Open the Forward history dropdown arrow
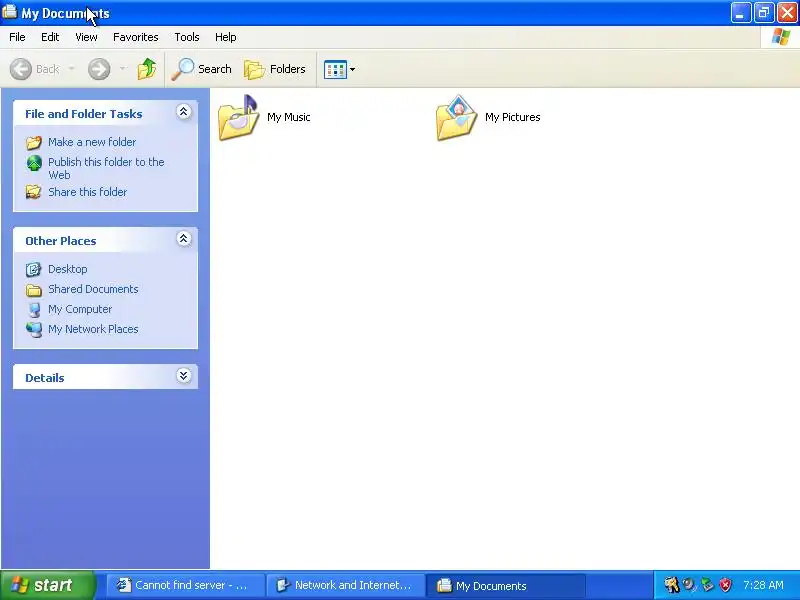 tap(122, 69)
